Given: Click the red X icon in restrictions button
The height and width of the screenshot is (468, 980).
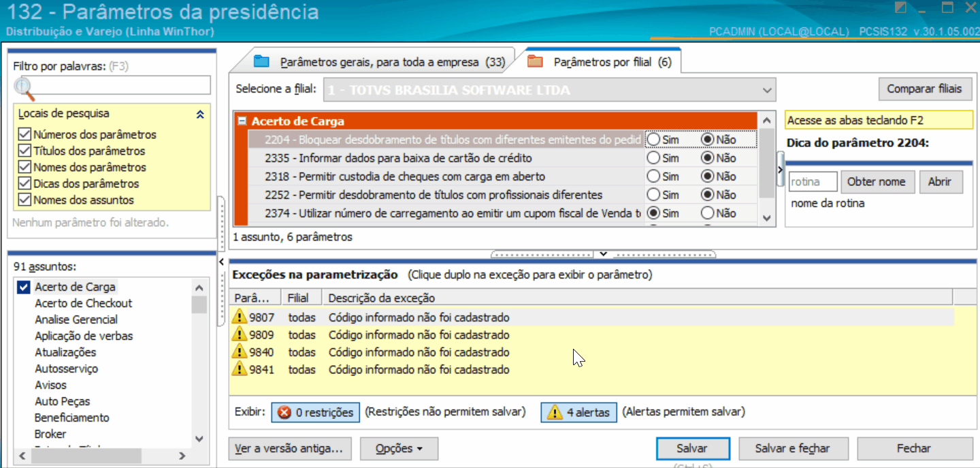Looking at the screenshot, I should coord(284,412).
